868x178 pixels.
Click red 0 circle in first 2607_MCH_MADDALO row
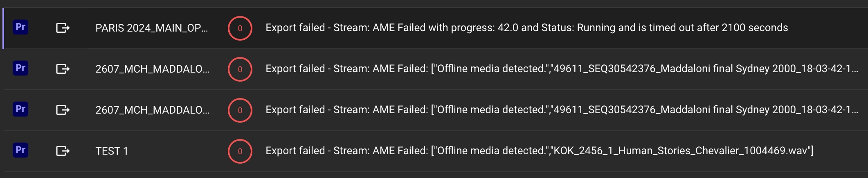click(x=240, y=69)
